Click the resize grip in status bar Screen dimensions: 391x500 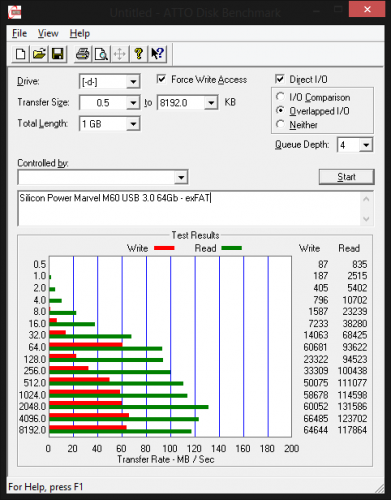click(380, 488)
